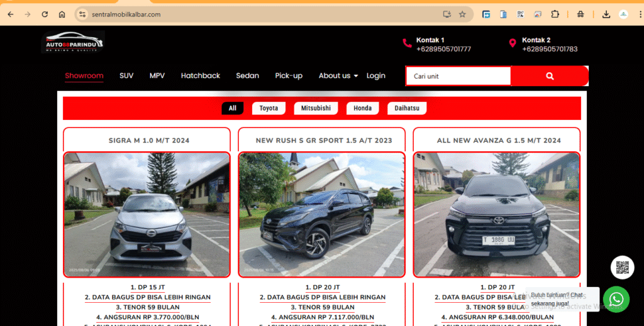Click the red search magnifier button

coord(550,76)
